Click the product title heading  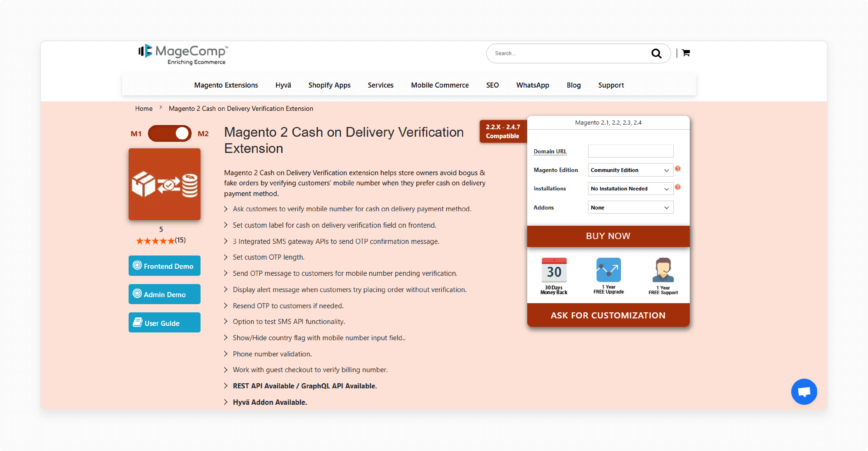(x=344, y=140)
